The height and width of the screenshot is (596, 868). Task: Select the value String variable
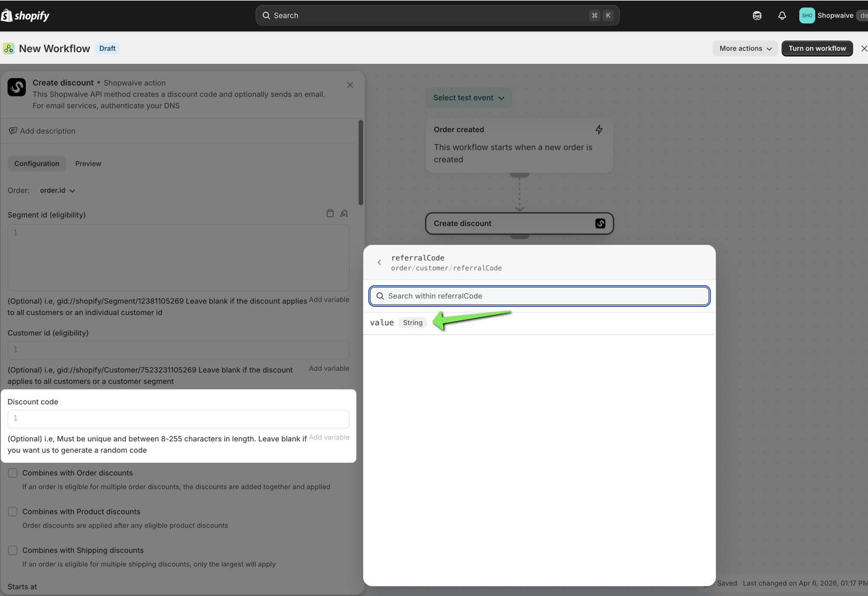[x=382, y=323]
